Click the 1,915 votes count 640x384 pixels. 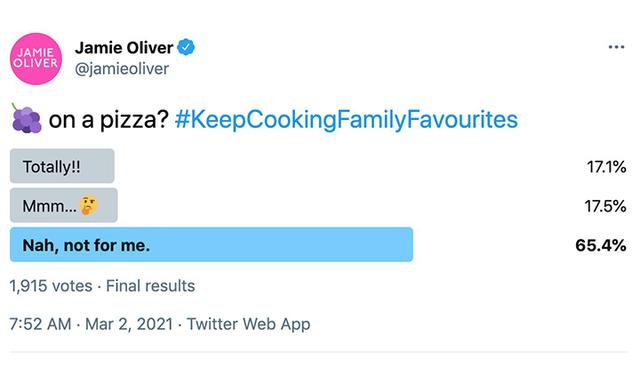click(51, 286)
